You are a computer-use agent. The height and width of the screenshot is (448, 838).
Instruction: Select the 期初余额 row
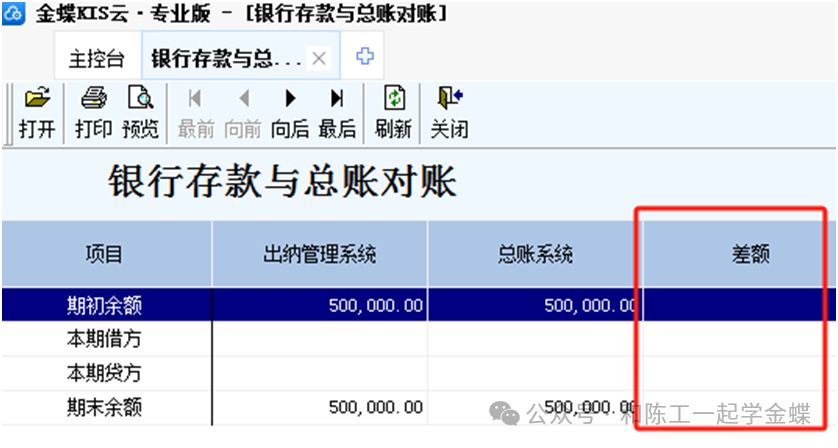tap(105, 305)
